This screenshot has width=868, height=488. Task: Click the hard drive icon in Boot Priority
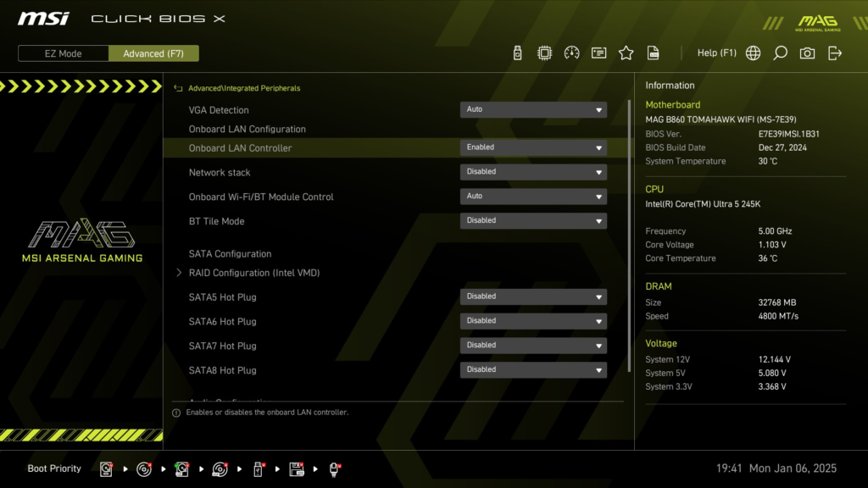tap(105, 469)
